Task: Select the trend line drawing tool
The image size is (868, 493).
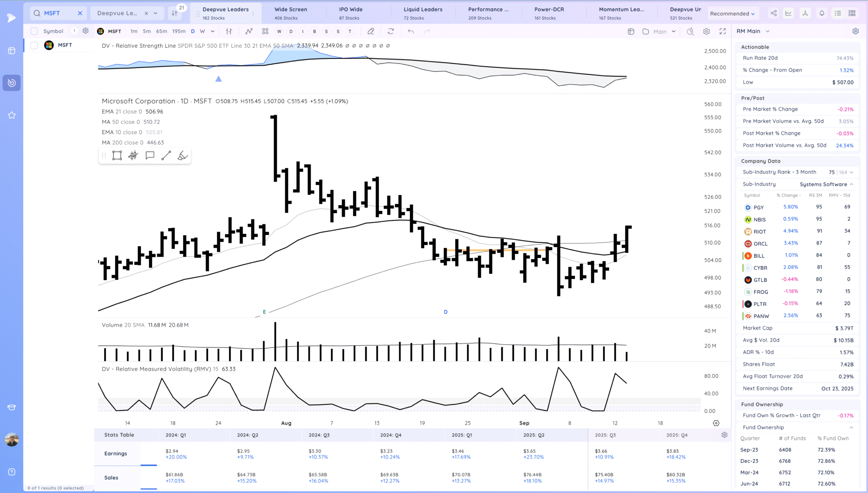Action: [166, 155]
